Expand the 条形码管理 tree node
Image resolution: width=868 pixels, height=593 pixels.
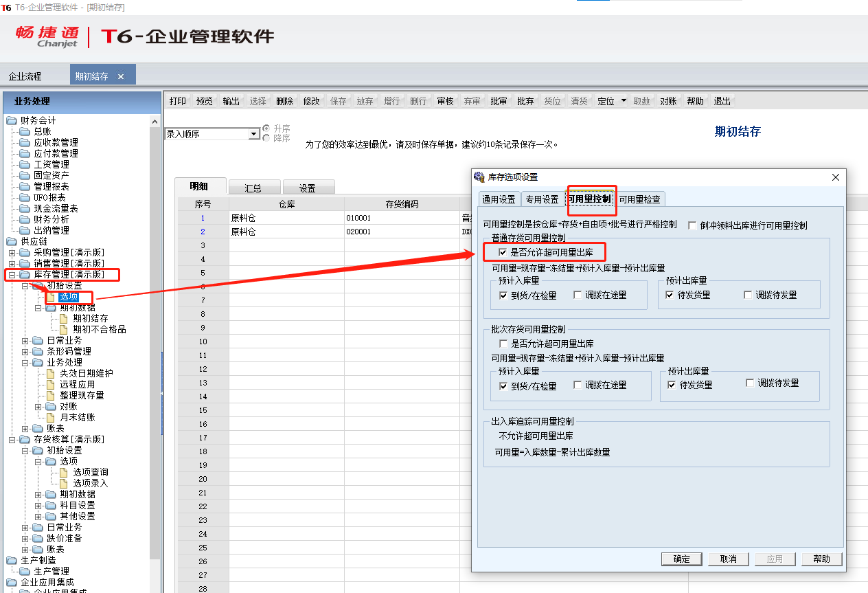(x=25, y=351)
